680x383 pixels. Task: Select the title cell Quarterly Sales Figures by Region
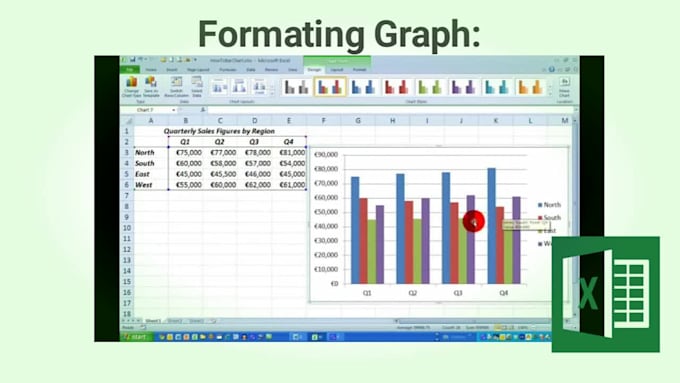219,131
